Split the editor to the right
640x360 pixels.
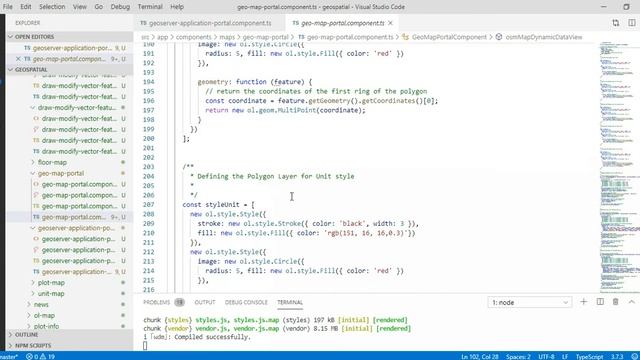(x=631, y=23)
